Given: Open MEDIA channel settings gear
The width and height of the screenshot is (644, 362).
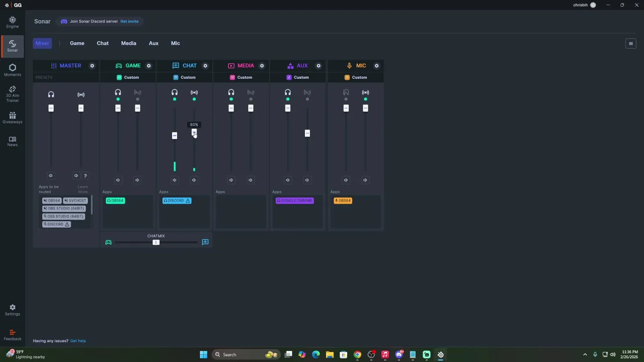Looking at the screenshot, I should coord(262,66).
